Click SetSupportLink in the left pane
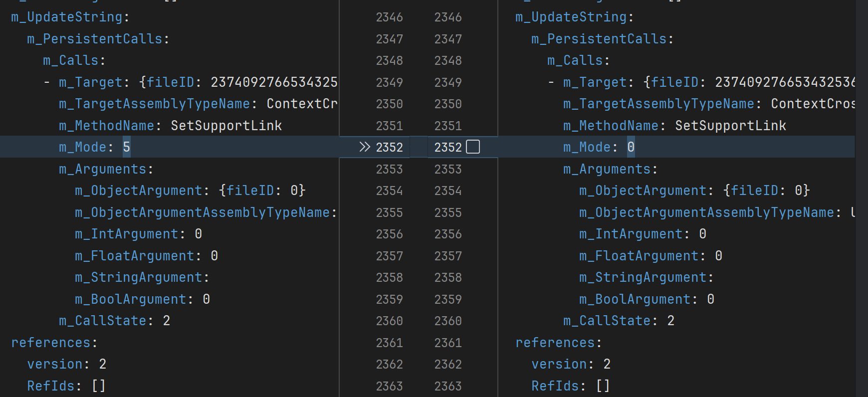 [226, 126]
